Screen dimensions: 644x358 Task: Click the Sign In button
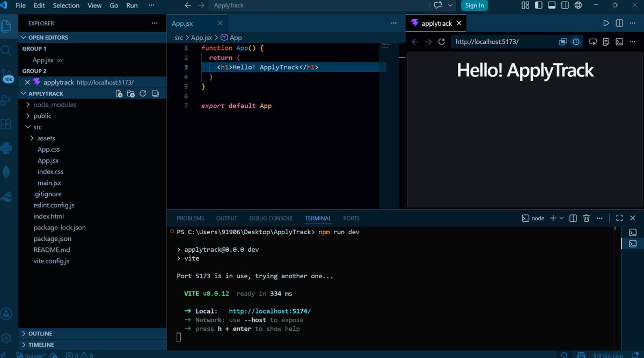click(474, 5)
